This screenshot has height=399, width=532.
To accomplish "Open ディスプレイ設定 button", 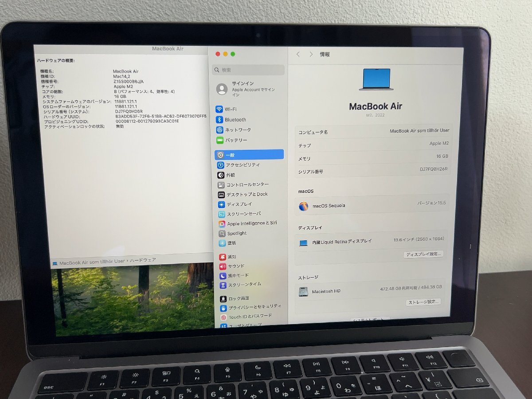I will pos(423,254).
